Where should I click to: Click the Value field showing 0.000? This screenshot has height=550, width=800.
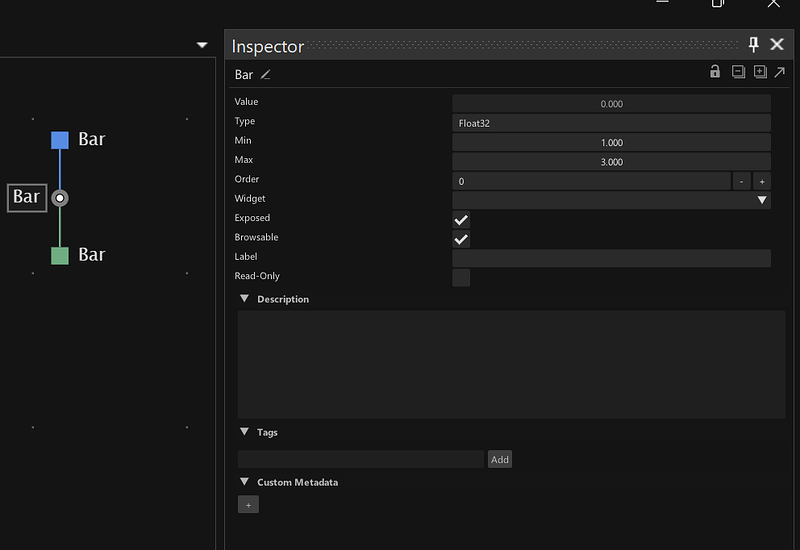click(x=611, y=104)
